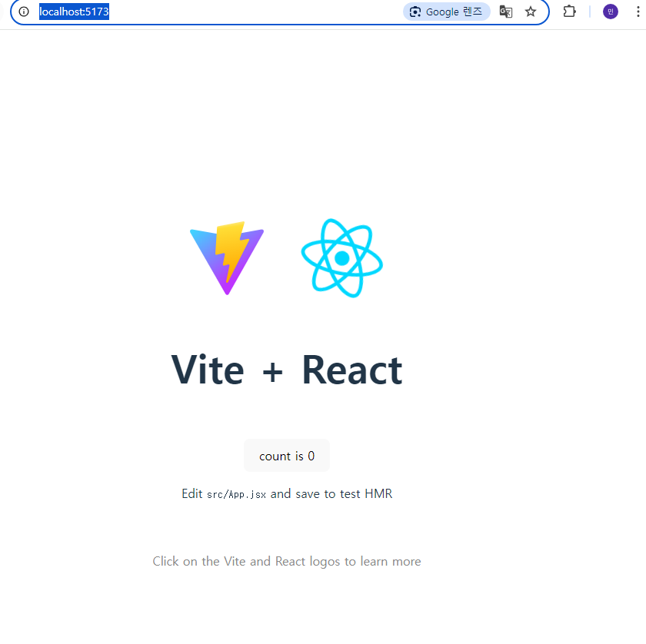Click the Vite logo
The image size is (646, 644).
(x=227, y=258)
